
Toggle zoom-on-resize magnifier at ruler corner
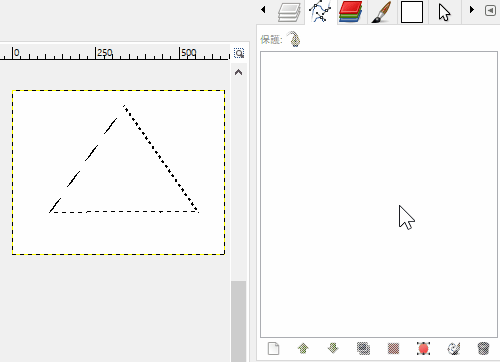click(x=239, y=53)
